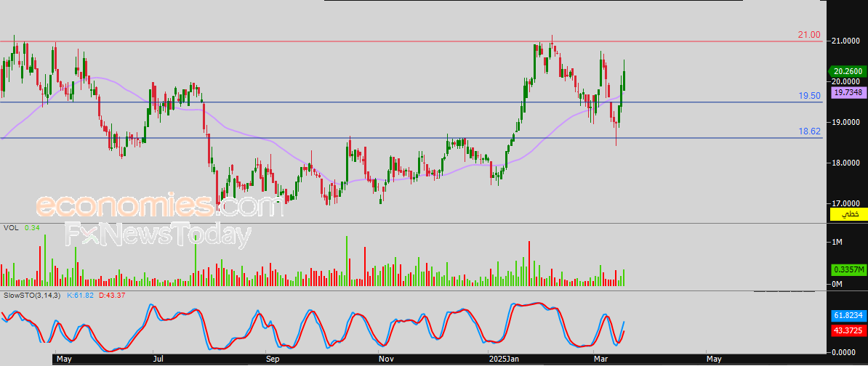
Task: Select the blue horizontal line at 18.62
Action: pos(411,138)
